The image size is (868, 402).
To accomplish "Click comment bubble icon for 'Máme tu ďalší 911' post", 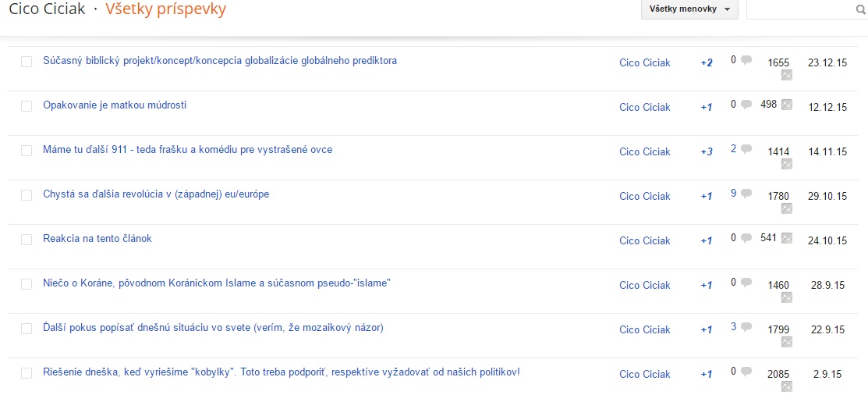I will click(746, 149).
